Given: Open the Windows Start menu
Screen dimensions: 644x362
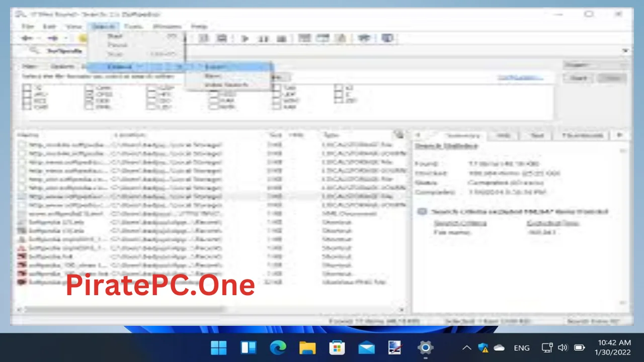Looking at the screenshot, I should (219, 347).
